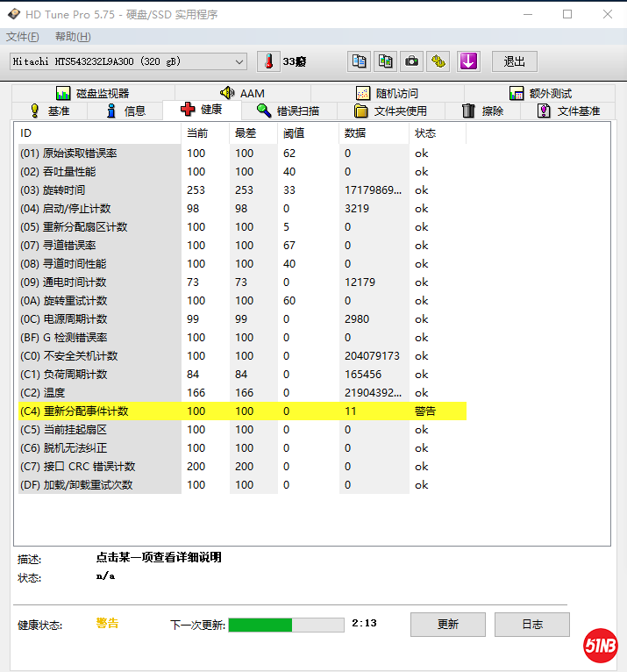The height and width of the screenshot is (672, 627).
Task: Open the 随机访问 random access tab
Action: click(387, 93)
